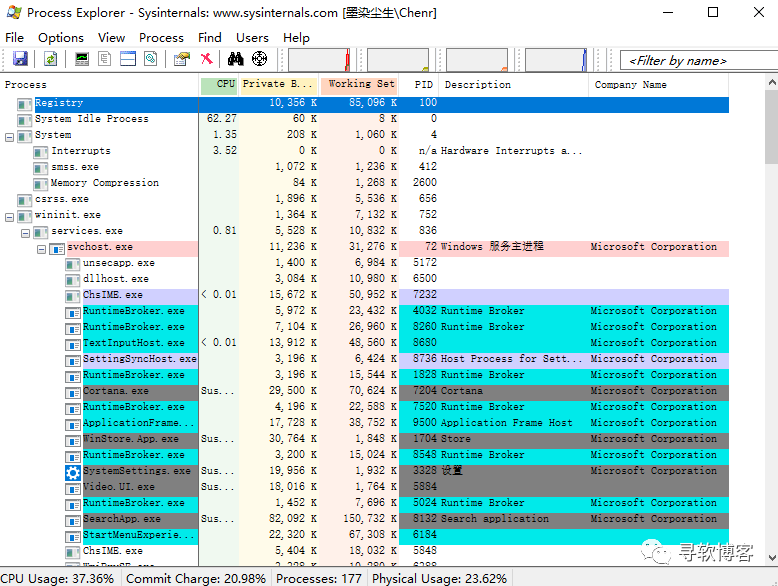Click the CPU usage history mini graph
This screenshot has height=586, width=778.
[319, 60]
